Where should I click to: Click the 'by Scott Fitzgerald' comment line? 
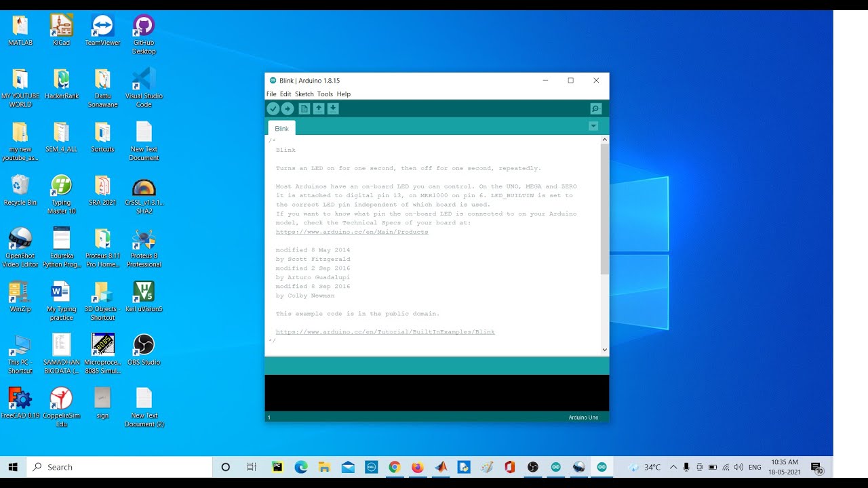[313, 259]
